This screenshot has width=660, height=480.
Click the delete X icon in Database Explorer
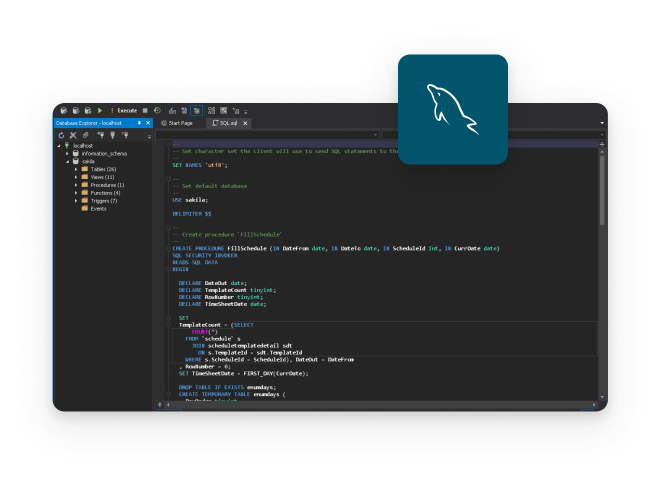(x=73, y=134)
